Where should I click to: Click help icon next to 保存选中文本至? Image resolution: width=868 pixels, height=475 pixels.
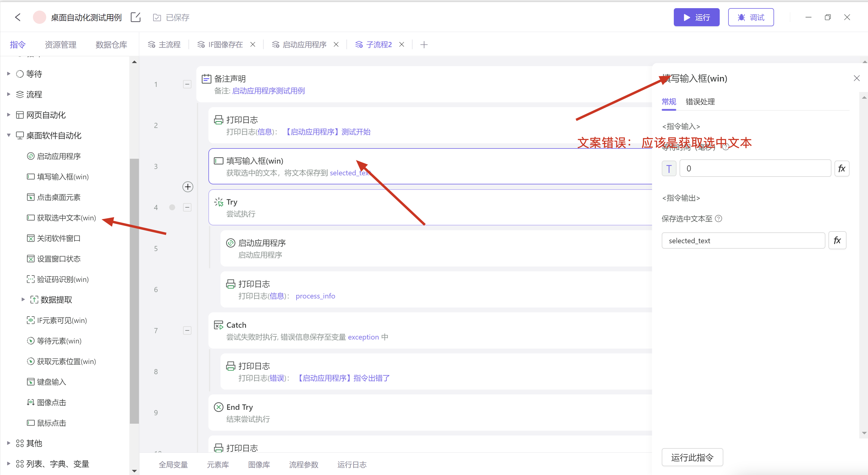[x=719, y=218]
